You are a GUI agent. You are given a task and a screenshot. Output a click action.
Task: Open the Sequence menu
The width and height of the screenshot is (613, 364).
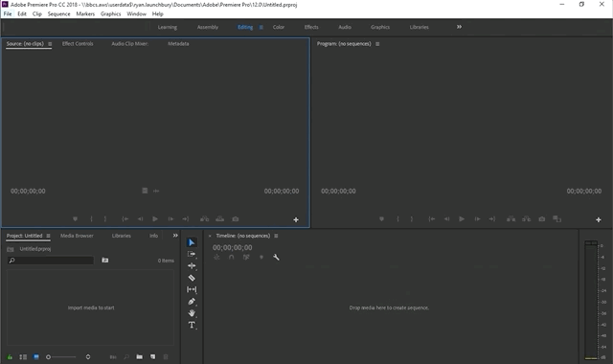click(59, 14)
